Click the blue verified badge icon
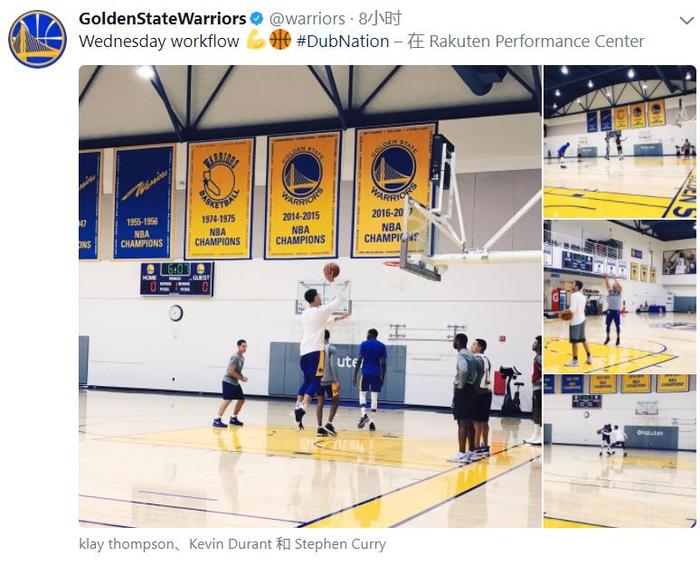The image size is (700, 565). point(256,19)
